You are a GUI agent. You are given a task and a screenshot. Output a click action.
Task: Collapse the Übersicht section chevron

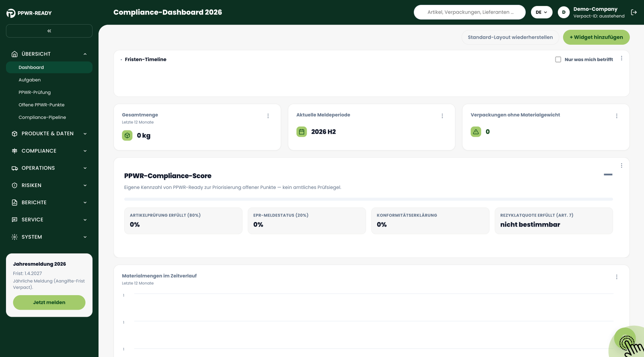pos(85,54)
